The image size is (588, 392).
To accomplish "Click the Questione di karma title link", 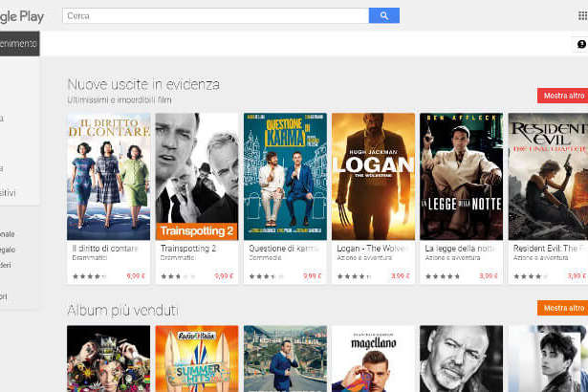I will click(284, 249).
